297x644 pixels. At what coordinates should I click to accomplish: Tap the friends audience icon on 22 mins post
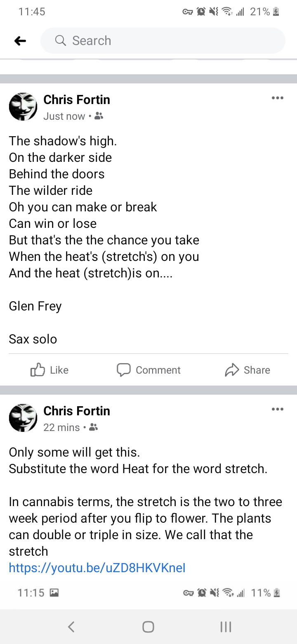[x=94, y=428]
